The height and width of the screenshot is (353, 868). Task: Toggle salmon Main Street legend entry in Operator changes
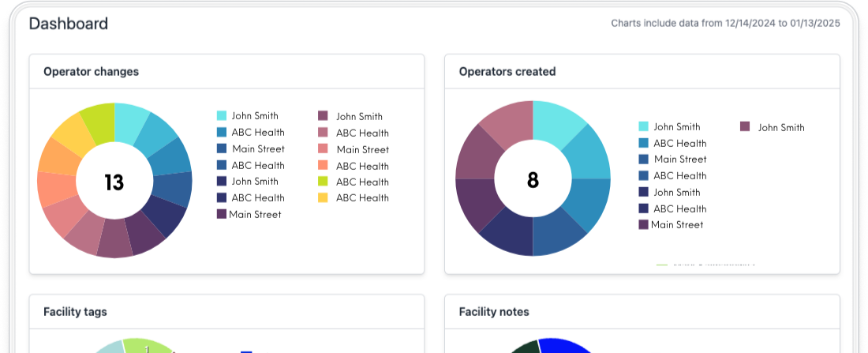point(323,149)
